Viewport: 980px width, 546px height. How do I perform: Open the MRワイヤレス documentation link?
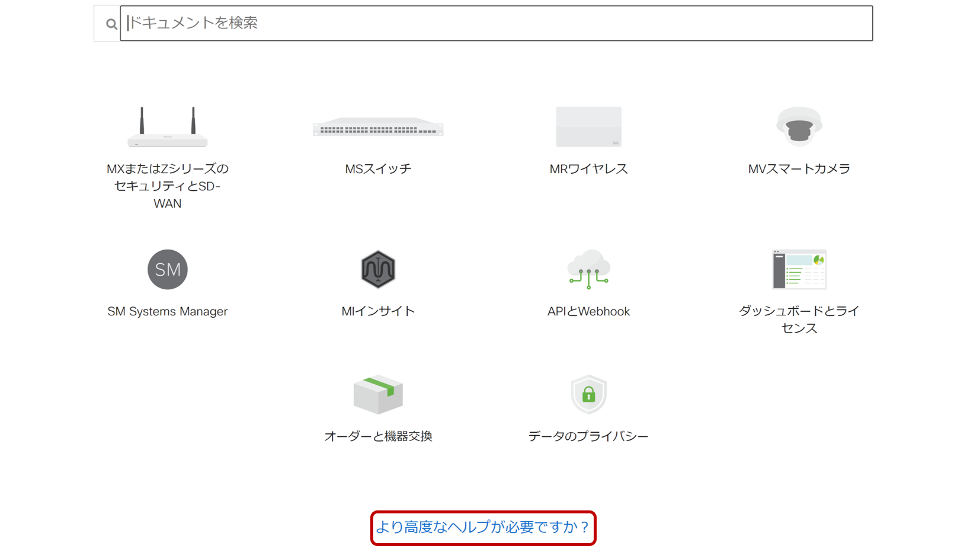[x=588, y=169]
